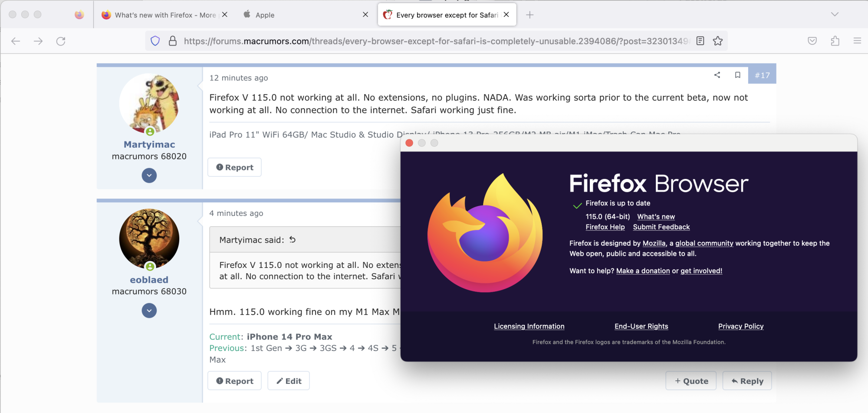Image resolution: width=868 pixels, height=413 pixels.
Task: Edit eoblaed's post
Action: click(x=289, y=381)
